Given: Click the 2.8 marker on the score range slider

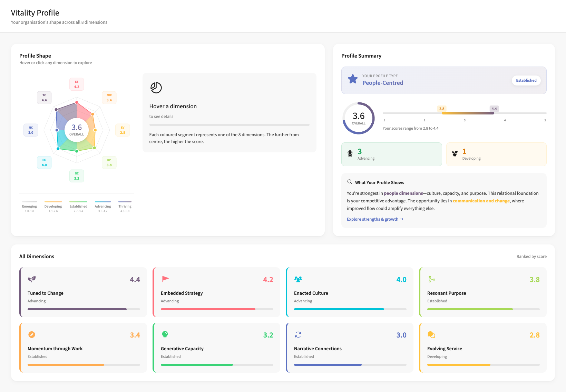Looking at the screenshot, I should (442, 109).
